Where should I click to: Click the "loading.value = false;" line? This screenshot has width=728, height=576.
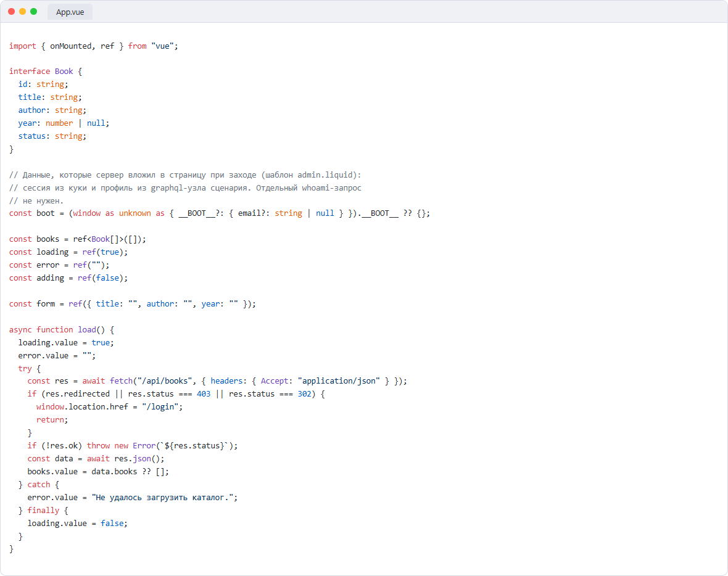78,524
